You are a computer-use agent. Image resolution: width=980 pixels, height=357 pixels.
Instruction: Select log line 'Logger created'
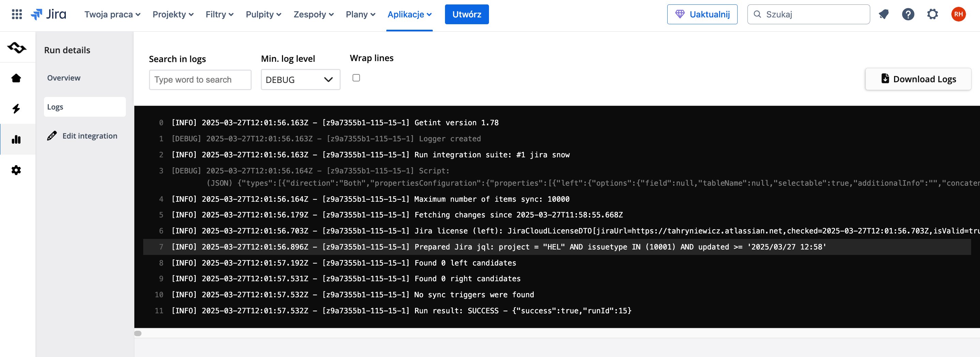pyautogui.click(x=557, y=139)
